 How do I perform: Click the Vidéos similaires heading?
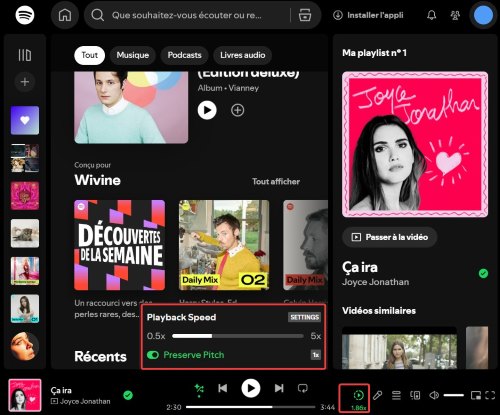[379, 311]
